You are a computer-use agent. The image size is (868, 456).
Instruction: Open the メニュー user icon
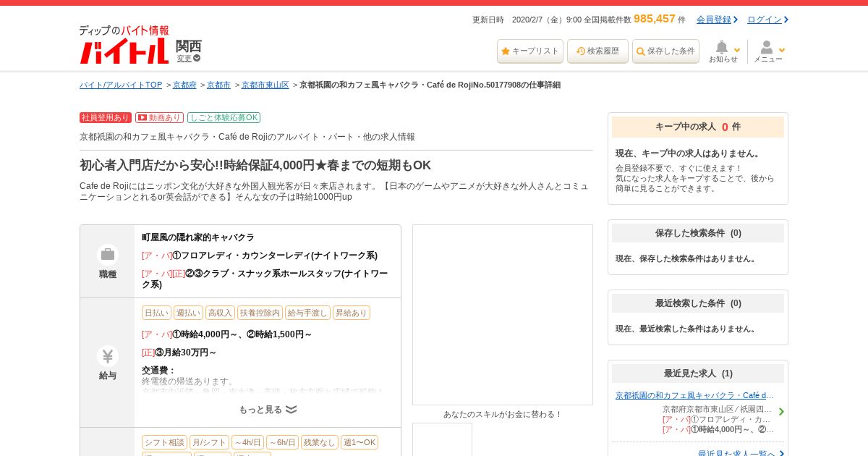click(768, 51)
